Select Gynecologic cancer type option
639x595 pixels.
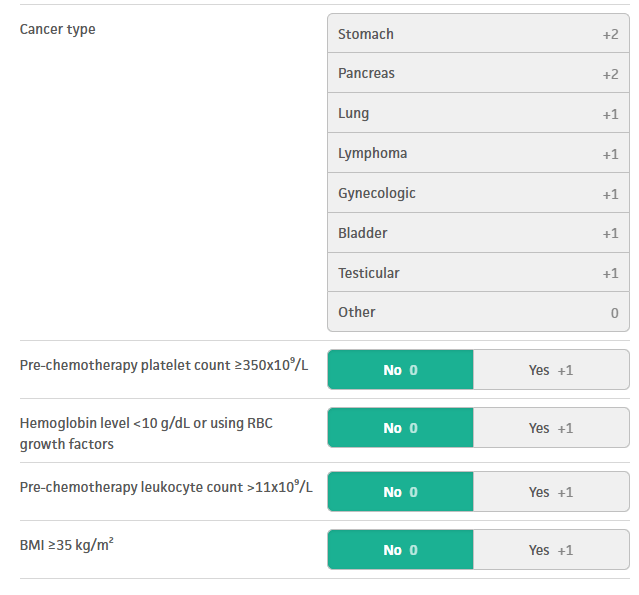click(478, 193)
